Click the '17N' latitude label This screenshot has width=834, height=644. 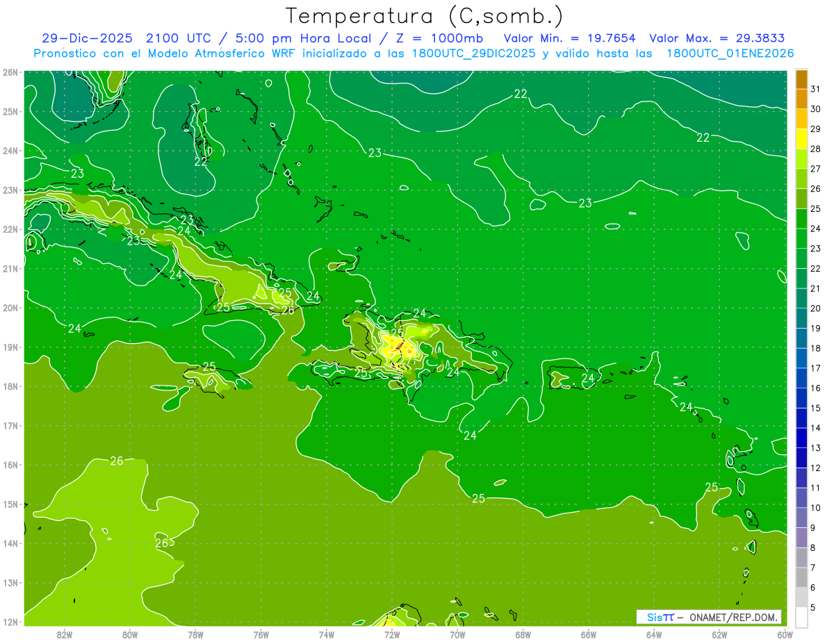10,425
